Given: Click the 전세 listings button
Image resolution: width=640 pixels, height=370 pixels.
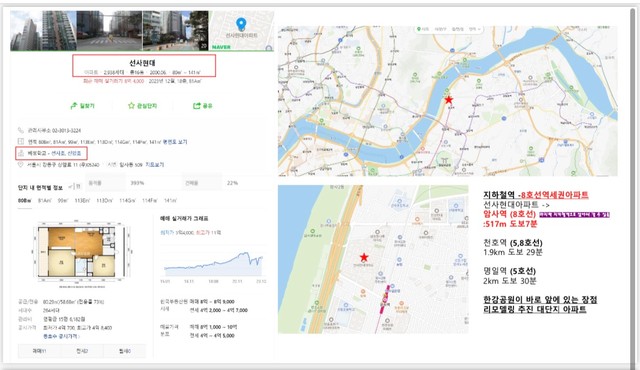Looking at the screenshot, I should (x=82, y=351).
